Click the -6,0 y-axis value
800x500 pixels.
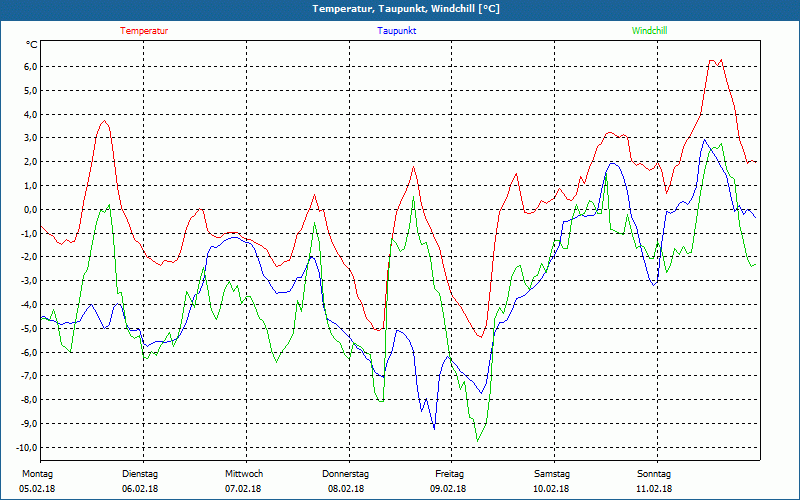point(28,352)
